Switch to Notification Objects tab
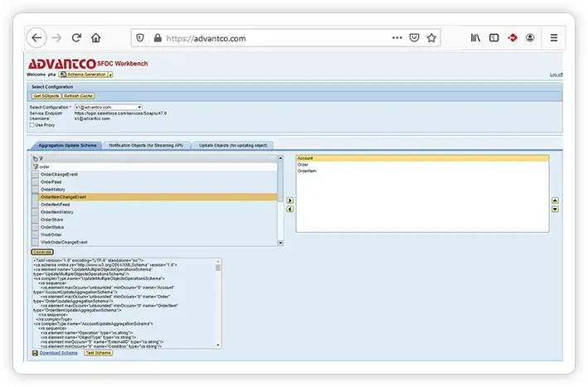This screenshot has height=387, width=588. 148,145
